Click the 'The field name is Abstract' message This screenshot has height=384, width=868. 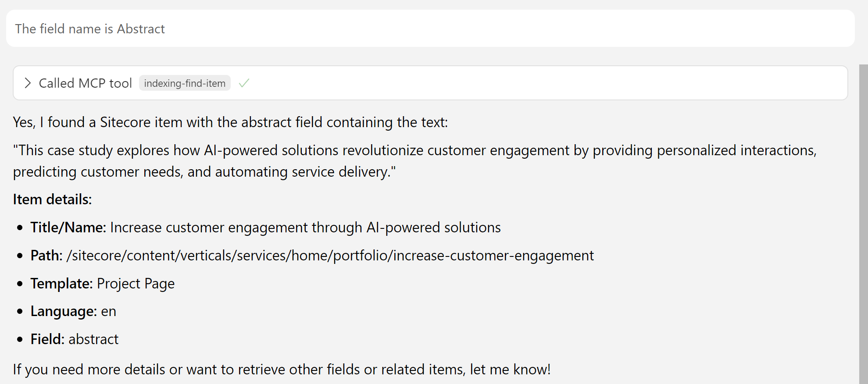(90, 29)
